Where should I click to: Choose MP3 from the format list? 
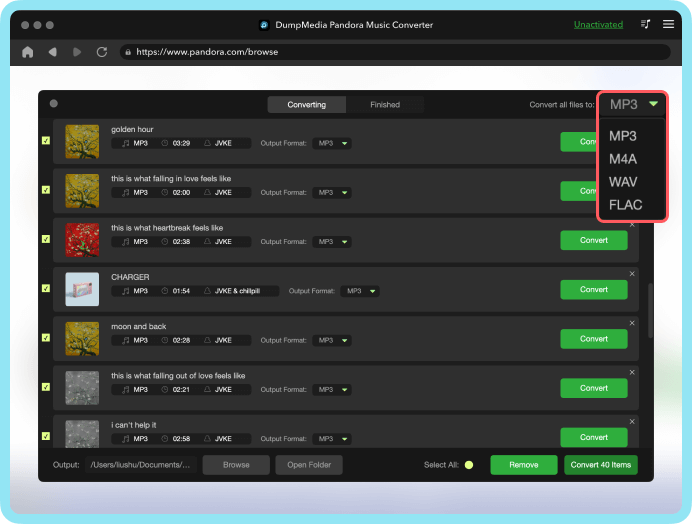623,136
